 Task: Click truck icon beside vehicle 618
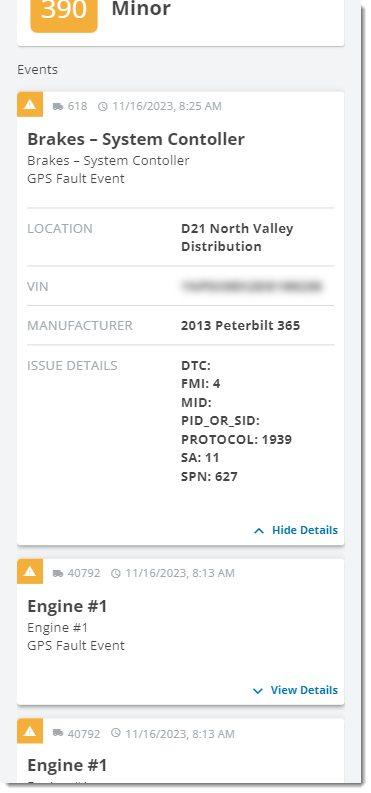point(58,106)
